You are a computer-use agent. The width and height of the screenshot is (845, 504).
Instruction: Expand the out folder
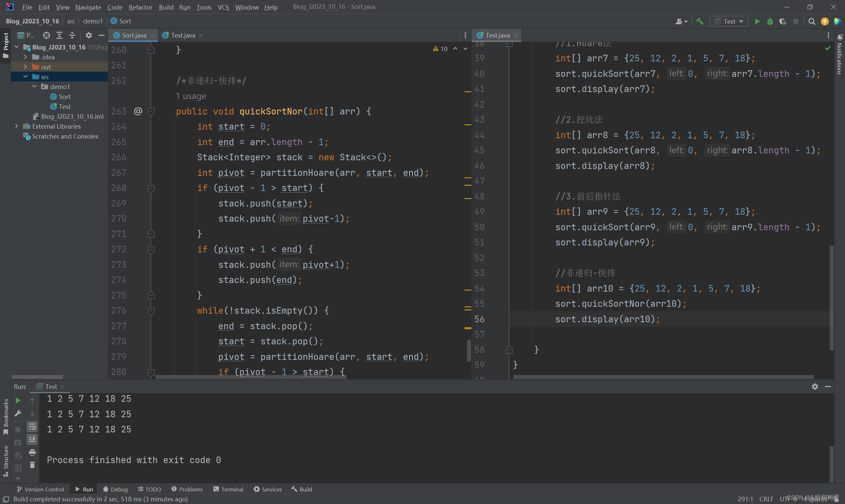(x=25, y=67)
